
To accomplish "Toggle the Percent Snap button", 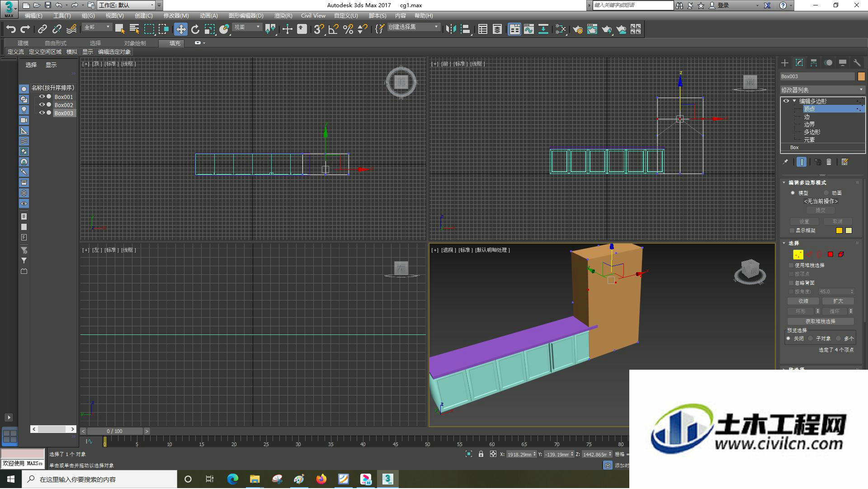I will point(348,29).
